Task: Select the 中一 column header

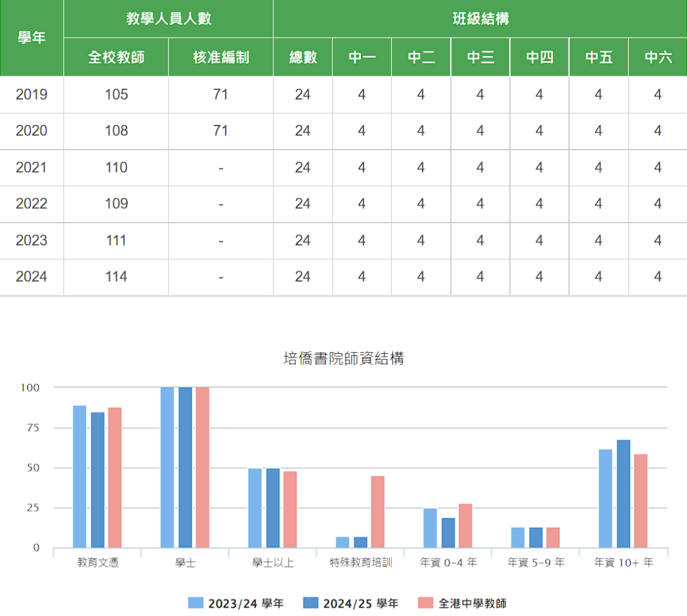Action: (x=361, y=57)
